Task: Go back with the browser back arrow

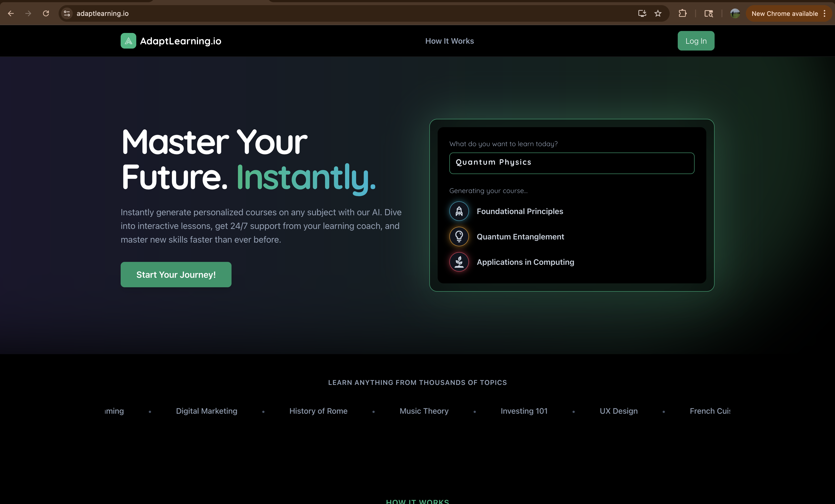Action: click(x=11, y=14)
